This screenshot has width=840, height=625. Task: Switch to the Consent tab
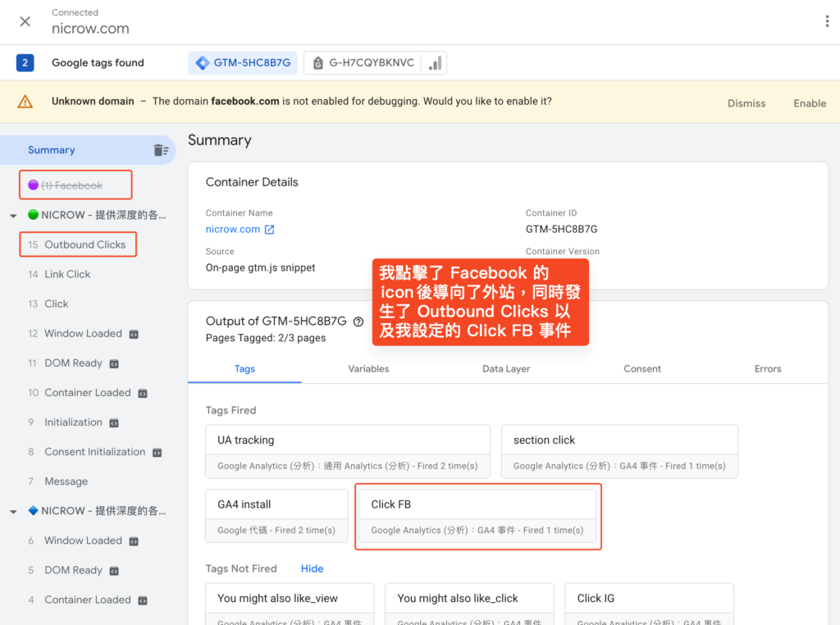641,368
